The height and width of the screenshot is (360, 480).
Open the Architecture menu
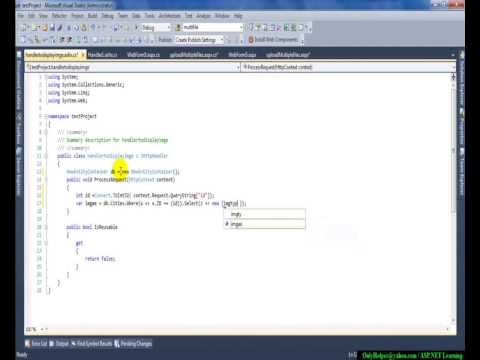tap(169, 16)
